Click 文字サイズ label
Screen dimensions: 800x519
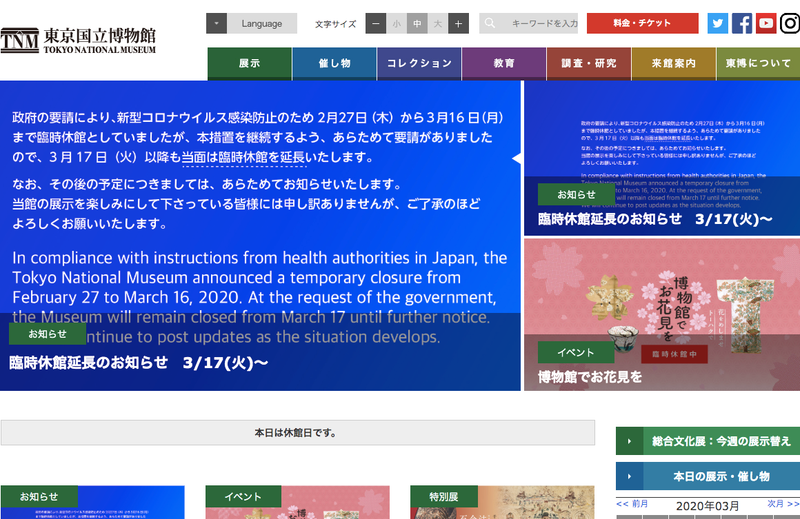(335, 24)
